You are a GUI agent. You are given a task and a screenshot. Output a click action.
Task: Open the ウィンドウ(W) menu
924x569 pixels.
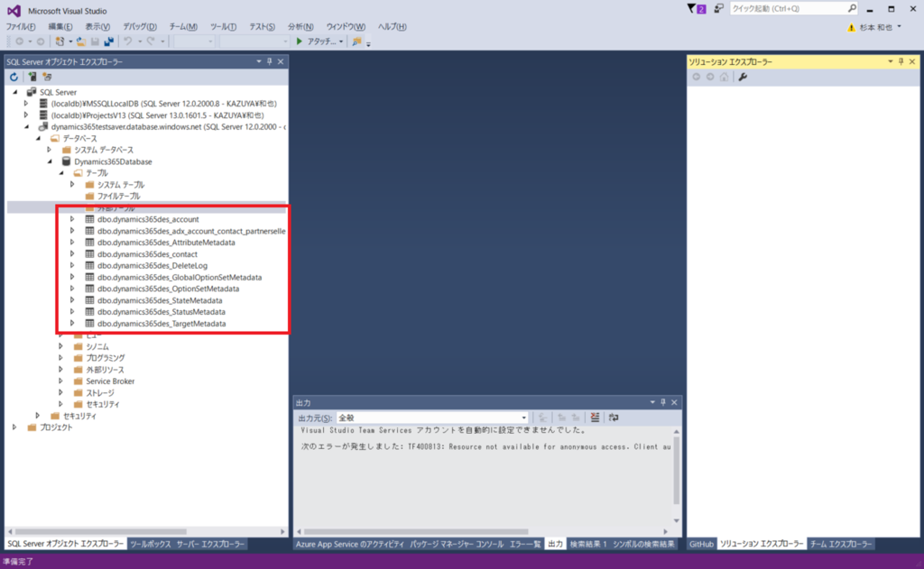pyautogui.click(x=346, y=27)
